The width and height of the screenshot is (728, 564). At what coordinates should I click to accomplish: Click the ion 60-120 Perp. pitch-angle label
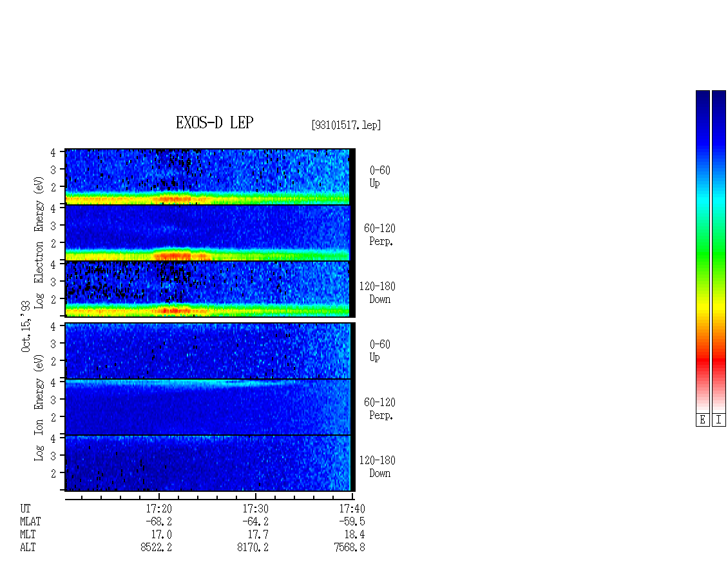pos(380,409)
